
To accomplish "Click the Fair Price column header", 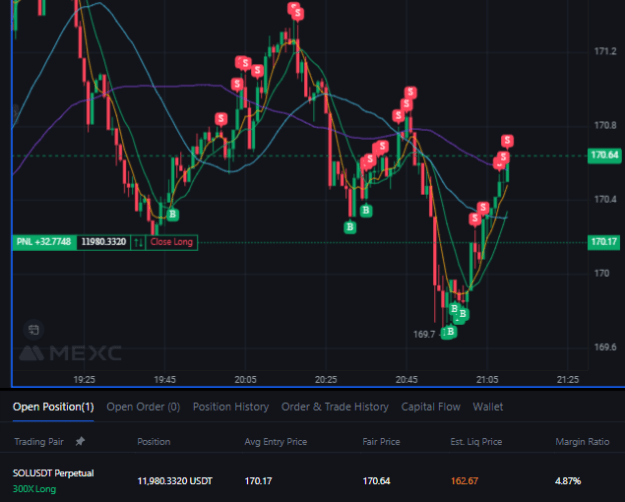I will pos(381,442).
